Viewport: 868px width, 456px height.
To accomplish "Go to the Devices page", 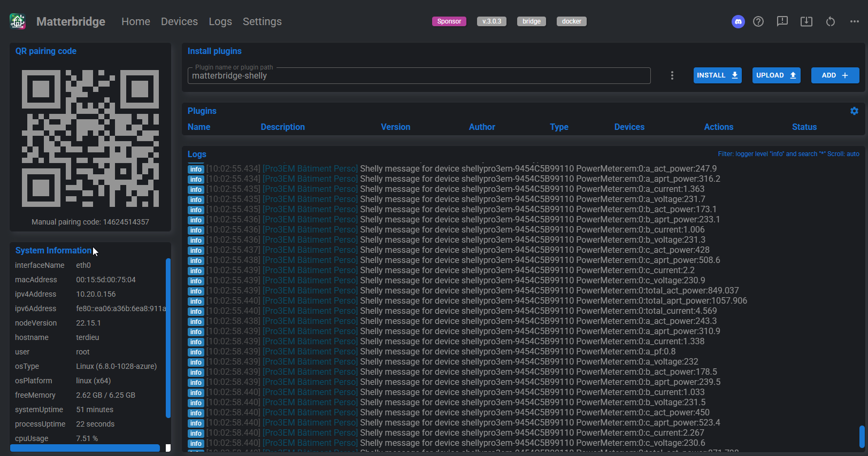I will tap(179, 21).
